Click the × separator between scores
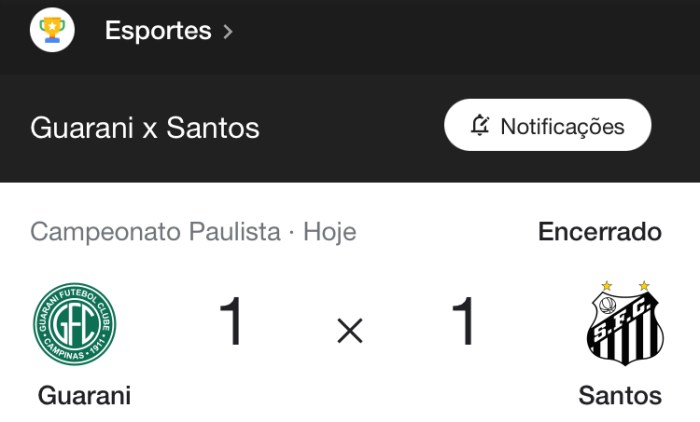 (x=350, y=331)
